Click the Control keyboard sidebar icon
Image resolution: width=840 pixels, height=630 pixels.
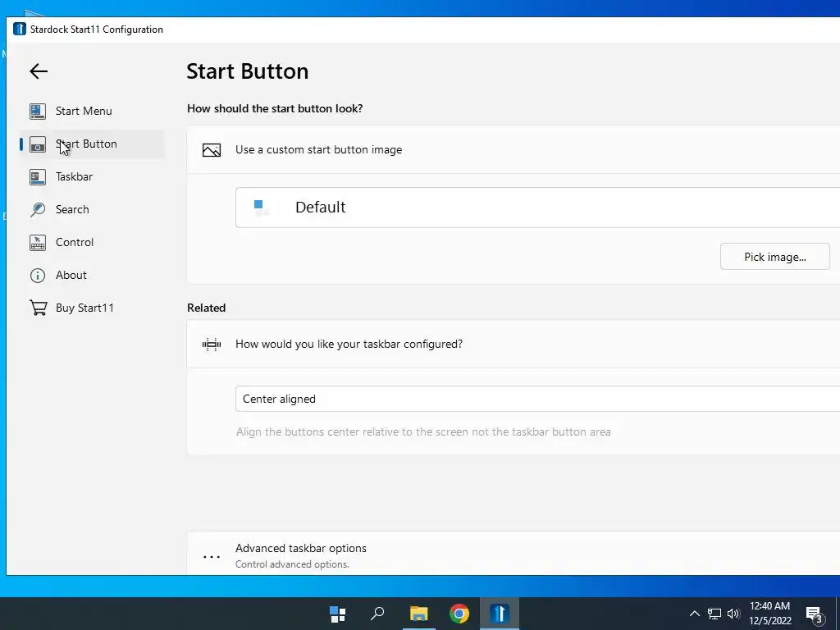pyautogui.click(x=38, y=243)
